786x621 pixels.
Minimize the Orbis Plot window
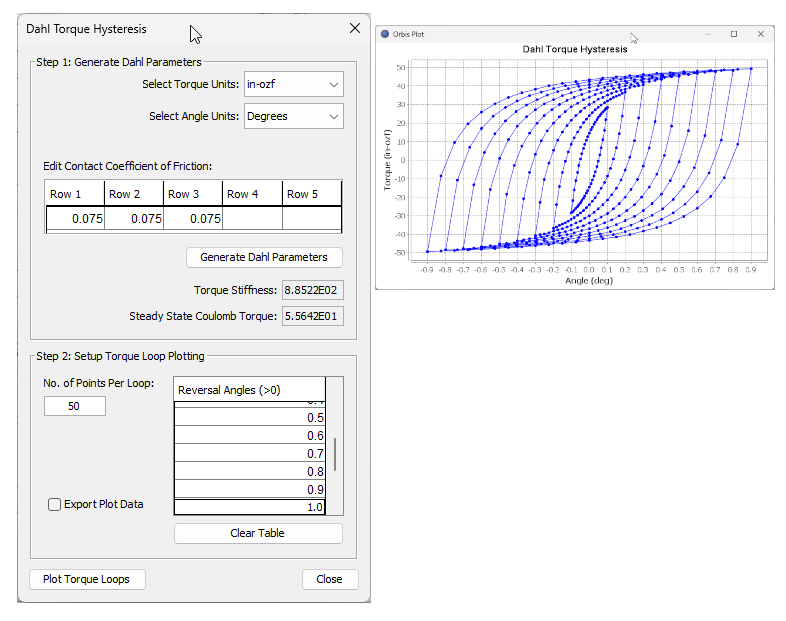point(707,34)
